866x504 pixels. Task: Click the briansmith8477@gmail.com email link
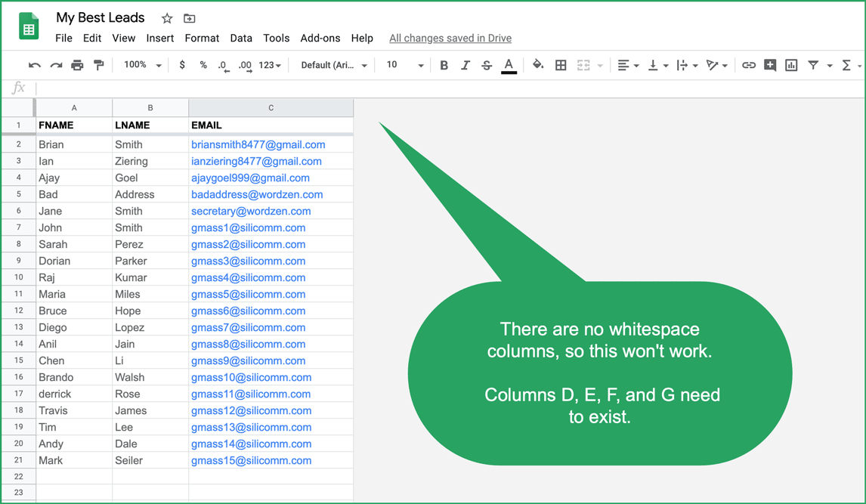click(258, 144)
